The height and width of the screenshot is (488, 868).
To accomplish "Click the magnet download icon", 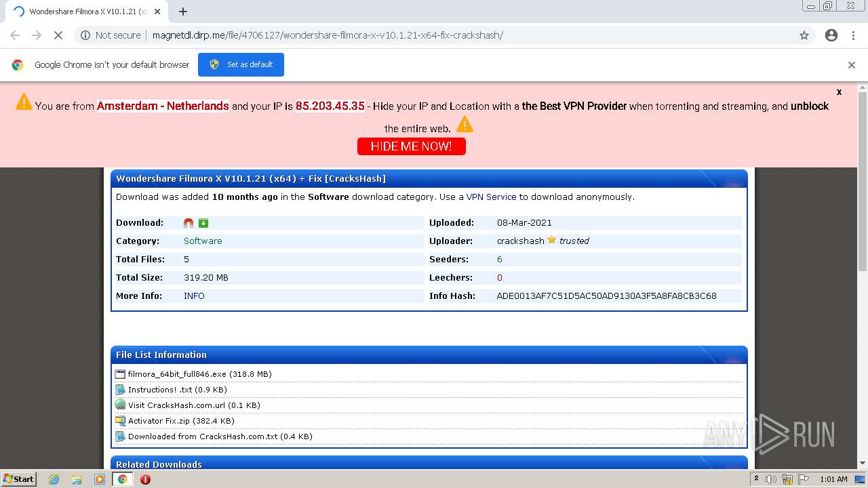I will point(189,223).
